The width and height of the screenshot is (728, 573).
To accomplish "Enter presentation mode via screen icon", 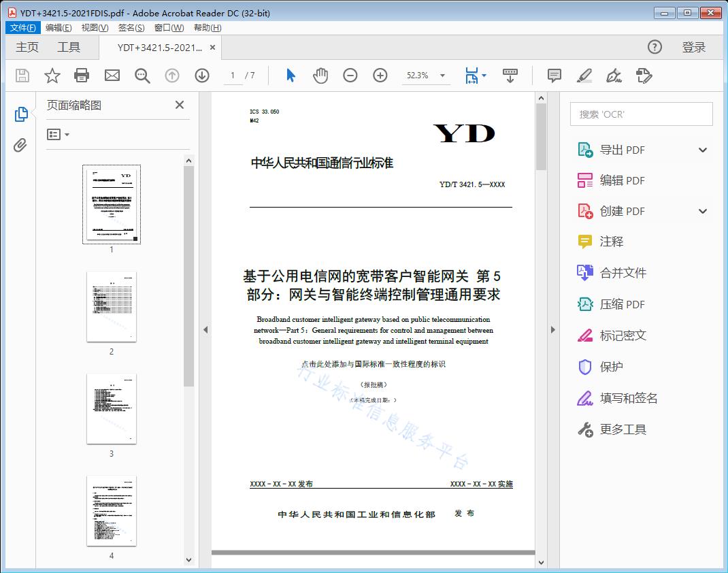I will (x=510, y=76).
